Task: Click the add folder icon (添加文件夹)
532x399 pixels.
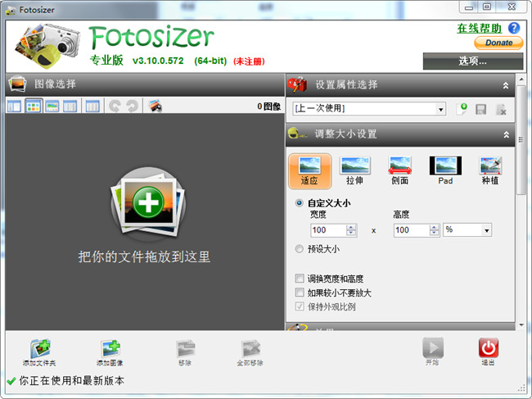Action: (40, 350)
